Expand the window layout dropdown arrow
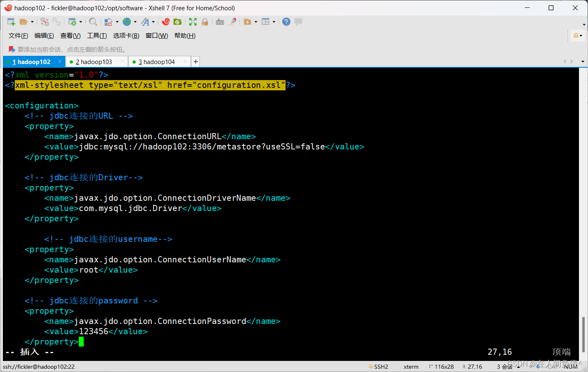Image resolution: width=588 pixels, height=372 pixels. coord(274,22)
